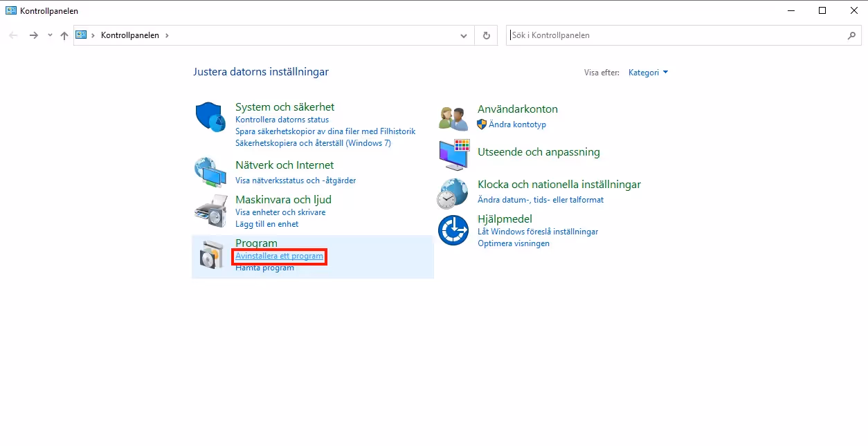This screenshot has width=868, height=446.
Task: Click Låt Windows föreslå inställningar link
Action: point(538,232)
